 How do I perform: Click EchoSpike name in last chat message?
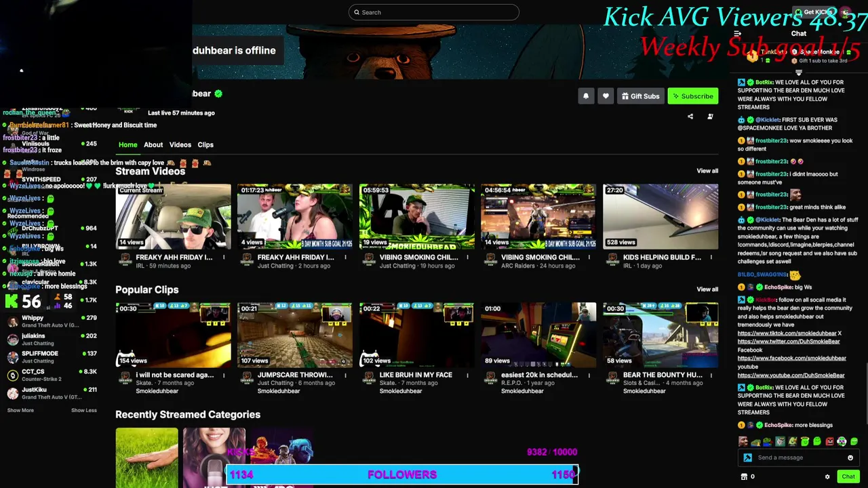point(778,425)
